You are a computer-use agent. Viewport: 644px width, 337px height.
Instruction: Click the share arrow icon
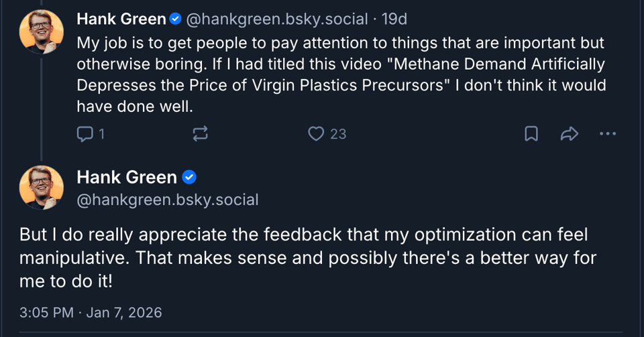pos(569,134)
